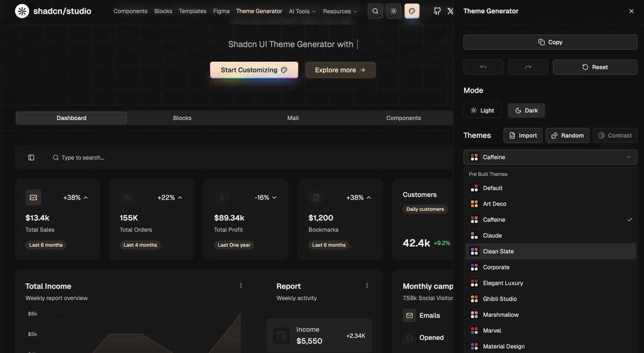Open the GitHub icon in header
Screen dimensions: 644x353
437,11
